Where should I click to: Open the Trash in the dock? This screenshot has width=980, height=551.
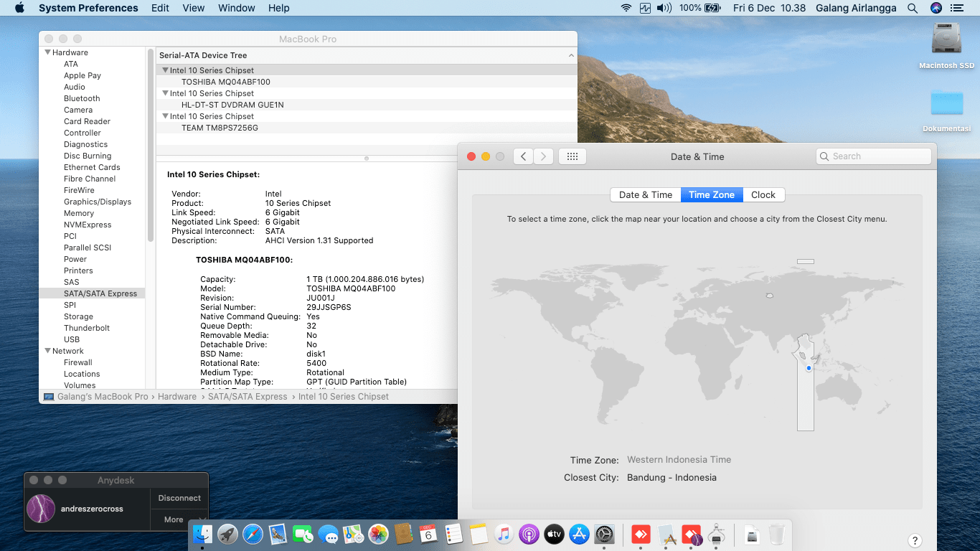click(777, 534)
